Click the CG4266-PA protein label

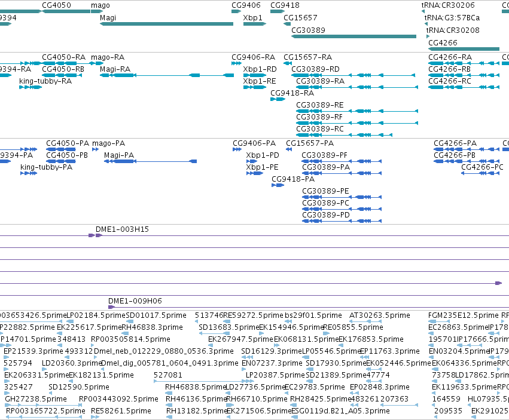coord(455,143)
